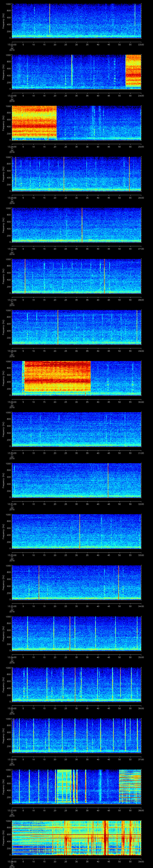The height and width of the screenshot is (868, 153).
Task: Open the 13:25:00 spectrogram plot
Action: click(x=76, y=174)
